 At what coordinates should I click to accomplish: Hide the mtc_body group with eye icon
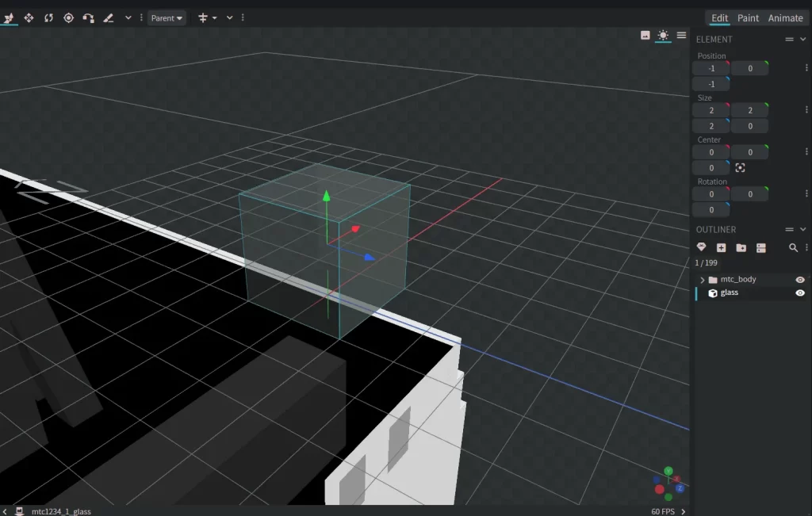tap(800, 280)
